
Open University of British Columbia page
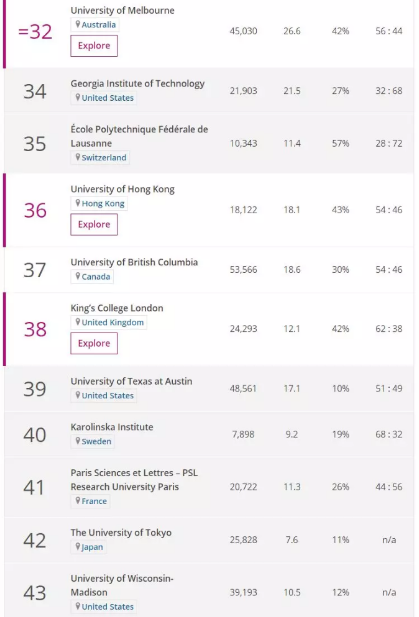pyautogui.click(x=134, y=262)
